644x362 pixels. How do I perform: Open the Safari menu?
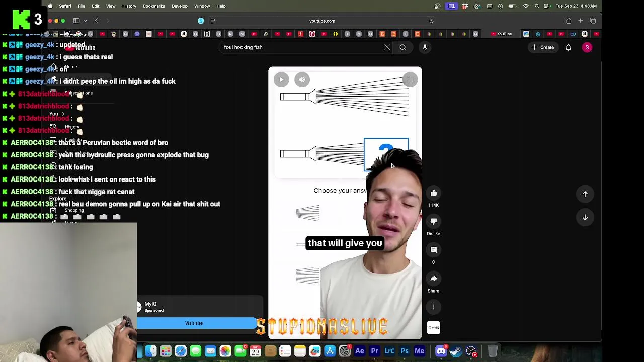[65, 6]
